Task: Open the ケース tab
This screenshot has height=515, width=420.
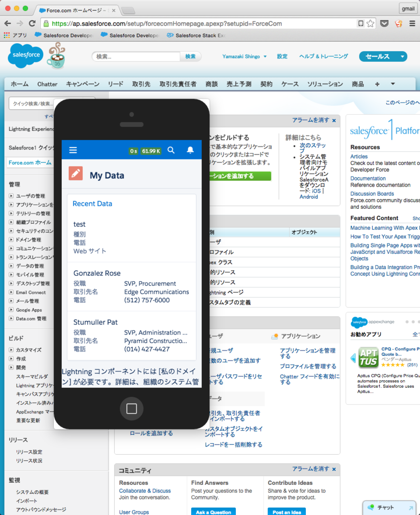Action: click(290, 84)
